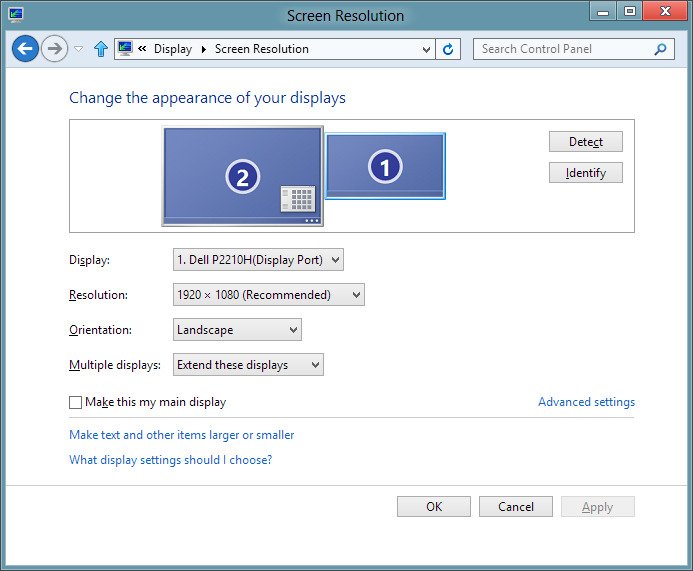
Task: Click the display icon in address bar
Action: point(125,49)
